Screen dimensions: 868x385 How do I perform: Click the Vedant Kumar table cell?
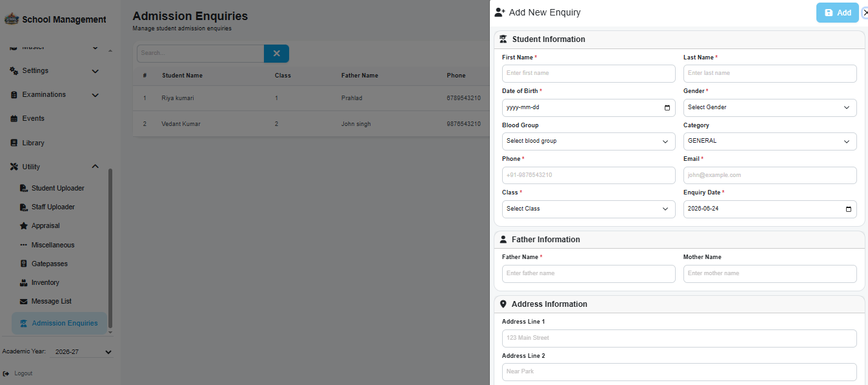click(181, 124)
